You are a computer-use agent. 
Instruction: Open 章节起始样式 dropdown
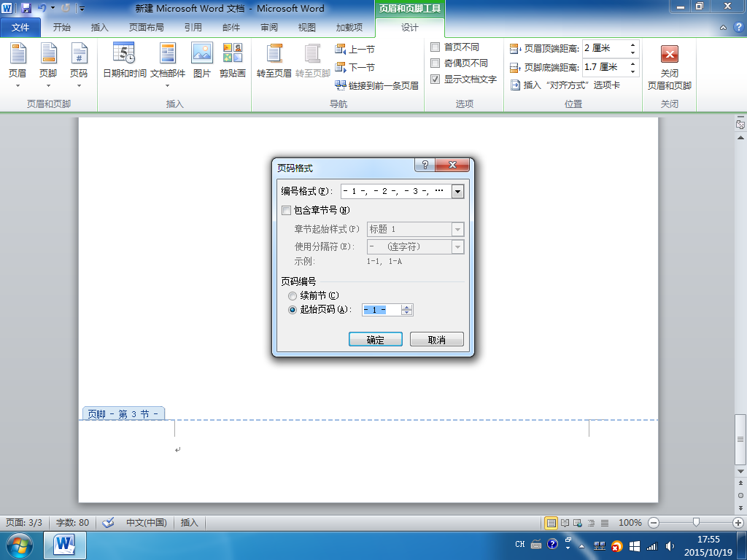pos(457,230)
